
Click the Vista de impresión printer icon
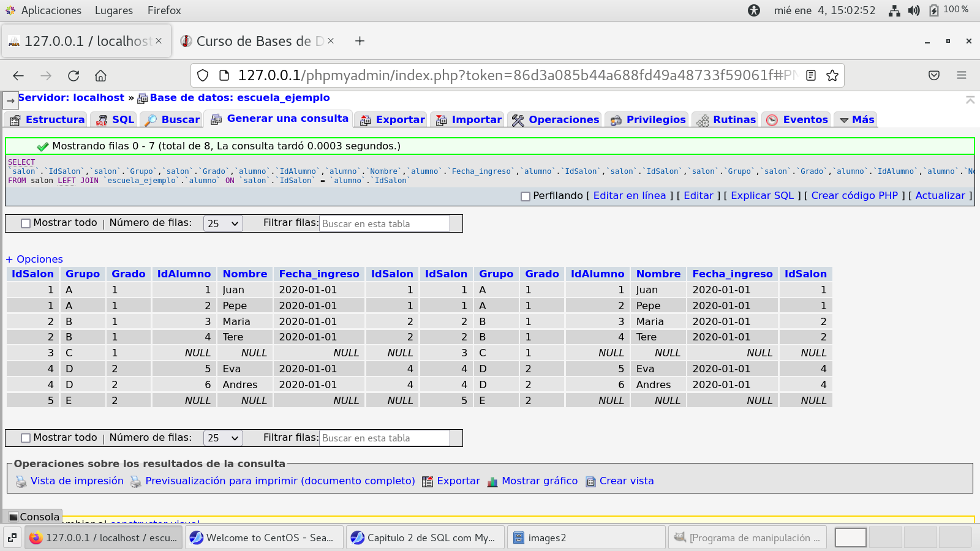click(21, 482)
